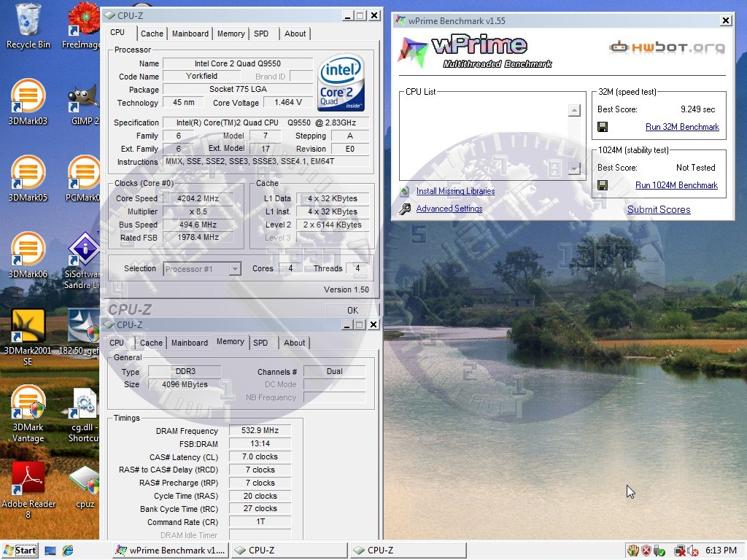
Task: Click the Intel Core 2 Quad logo
Action: pyautogui.click(x=341, y=82)
